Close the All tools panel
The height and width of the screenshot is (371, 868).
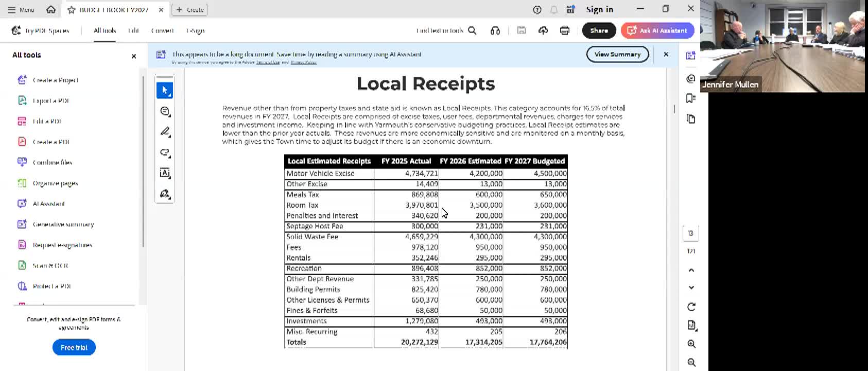pyautogui.click(x=134, y=56)
